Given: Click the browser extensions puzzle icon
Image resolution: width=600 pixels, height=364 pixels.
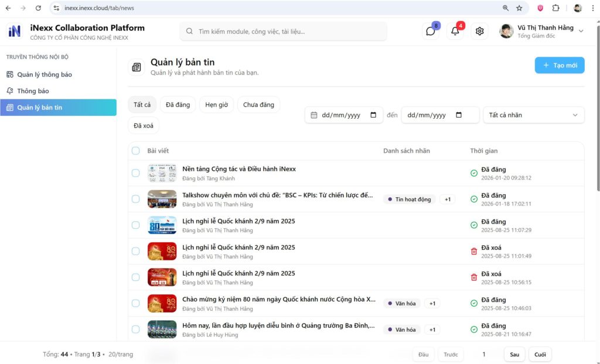Looking at the screenshot, I should coord(556,8).
